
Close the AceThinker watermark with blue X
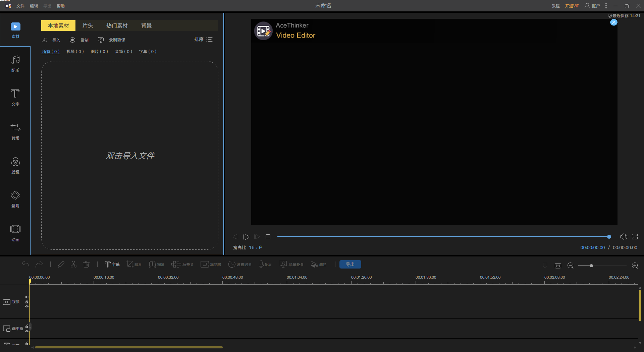[x=614, y=22]
